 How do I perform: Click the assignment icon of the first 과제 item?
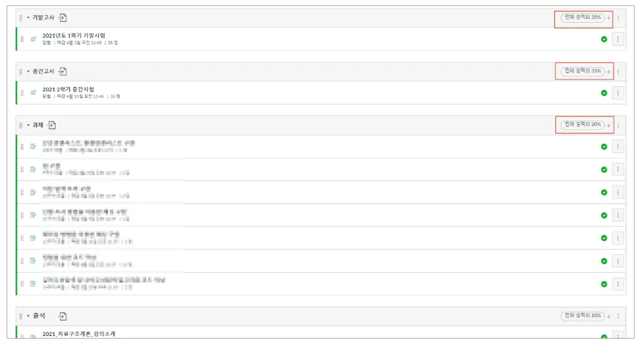point(34,146)
